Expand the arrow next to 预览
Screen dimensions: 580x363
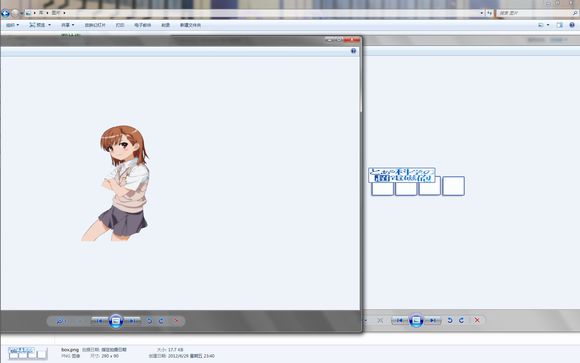tap(50, 25)
